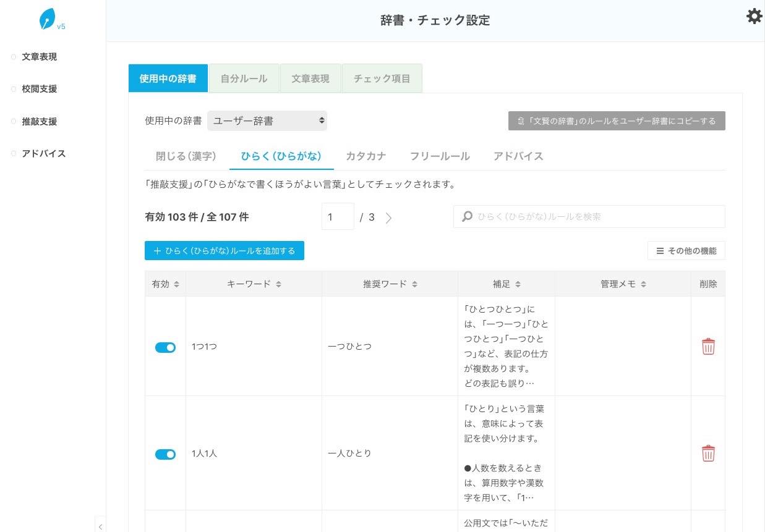The width and height of the screenshot is (765, 532).
Task: Copy 文賢の辞書 rules to user dictionary
Action: pos(617,121)
